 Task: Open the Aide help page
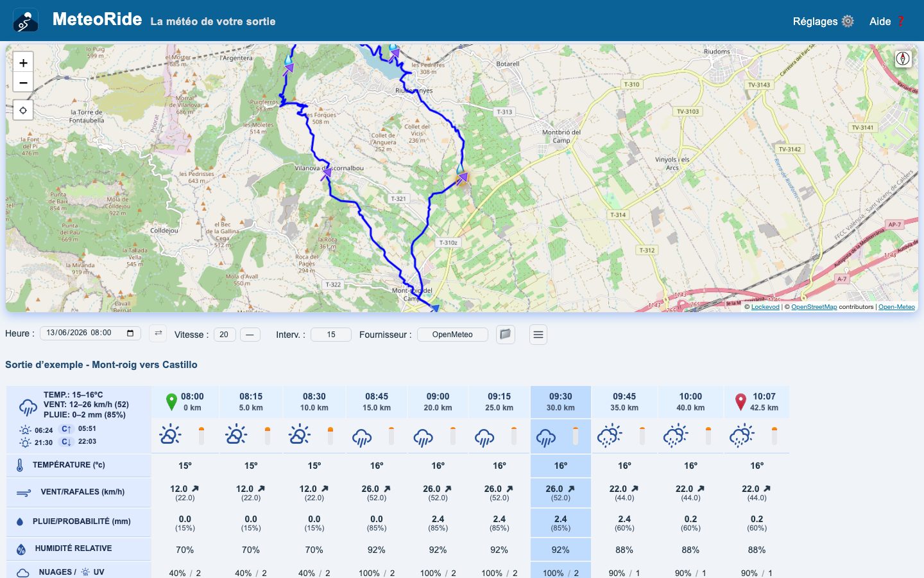(887, 21)
